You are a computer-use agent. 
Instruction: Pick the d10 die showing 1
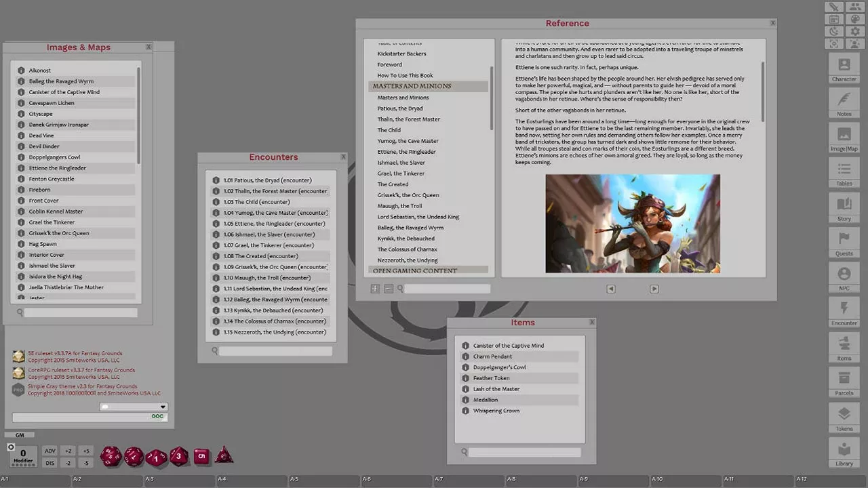[x=156, y=457]
